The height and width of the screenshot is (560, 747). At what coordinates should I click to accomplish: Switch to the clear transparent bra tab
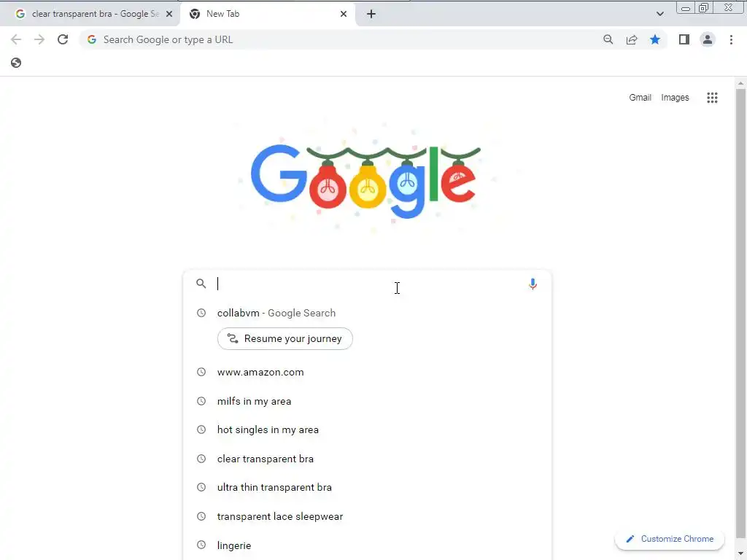pos(90,14)
